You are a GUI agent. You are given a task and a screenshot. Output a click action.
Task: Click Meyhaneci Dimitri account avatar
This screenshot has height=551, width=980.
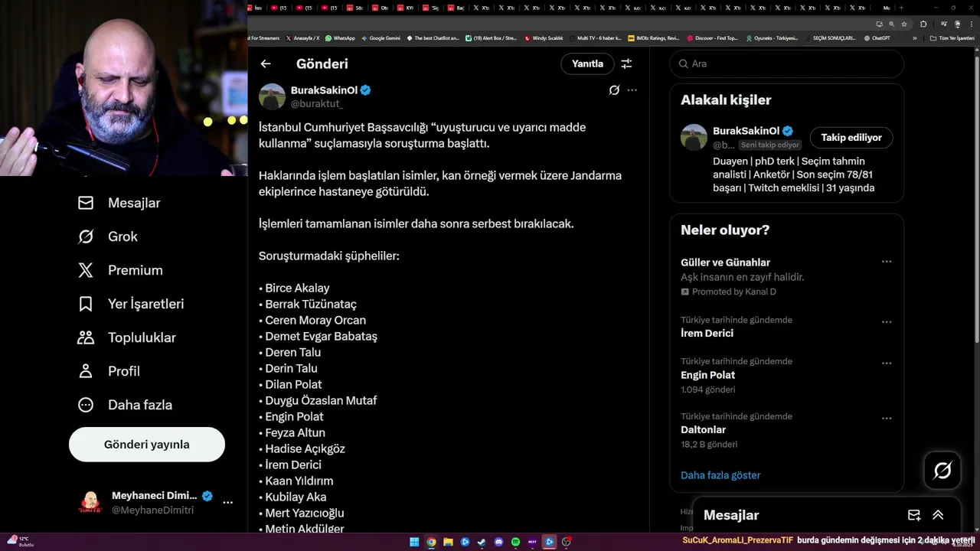90,502
